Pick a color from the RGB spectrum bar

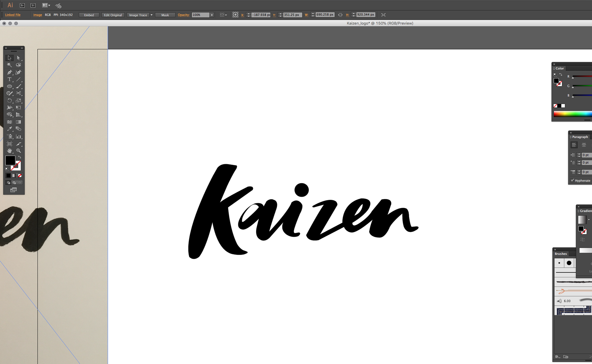pyautogui.click(x=572, y=114)
